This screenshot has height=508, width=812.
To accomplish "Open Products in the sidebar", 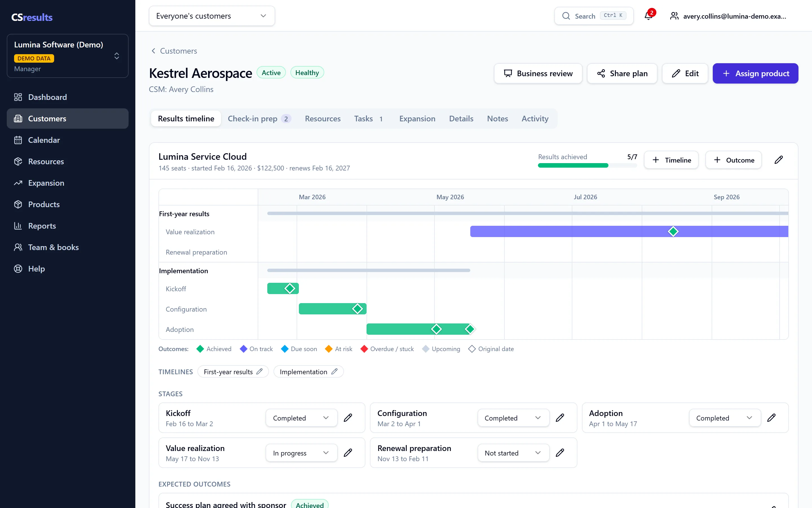I will 67,204.
